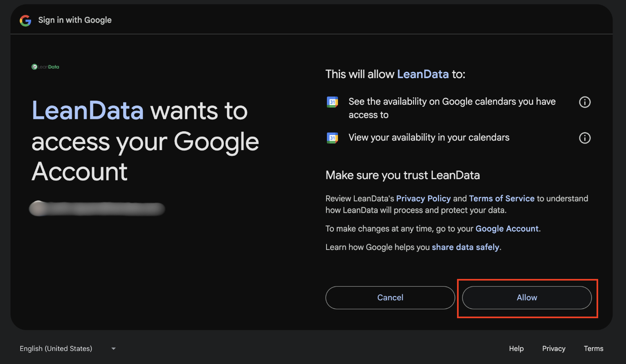Open LeanData link in "This will allow"
Image resolution: width=626 pixels, height=364 pixels.
[423, 74]
